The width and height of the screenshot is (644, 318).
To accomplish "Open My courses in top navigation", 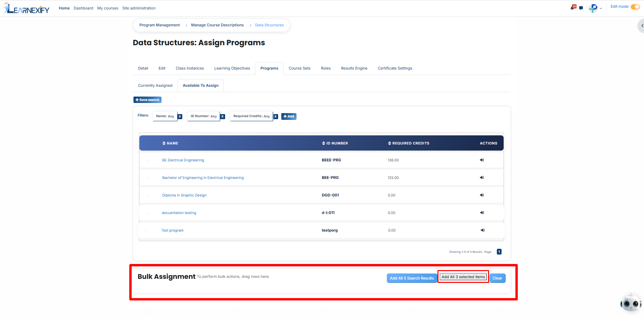I will click(108, 8).
